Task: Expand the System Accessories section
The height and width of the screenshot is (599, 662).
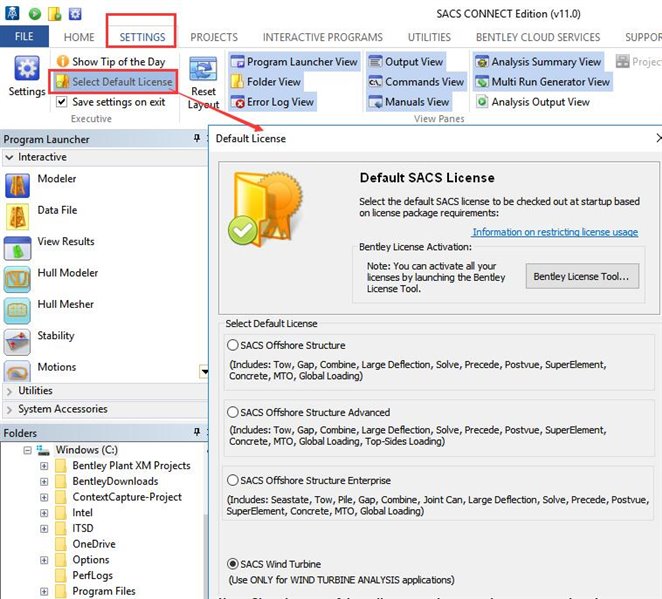Action: pos(9,409)
